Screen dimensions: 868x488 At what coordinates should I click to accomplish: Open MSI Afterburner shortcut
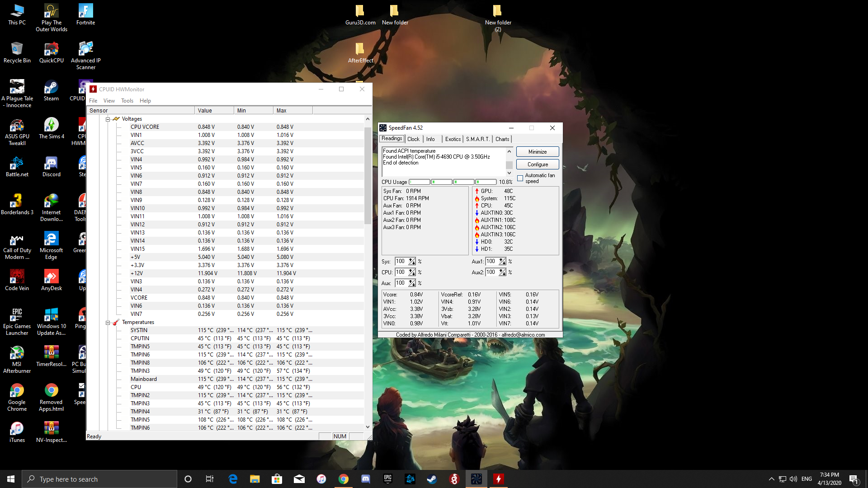coord(17,359)
